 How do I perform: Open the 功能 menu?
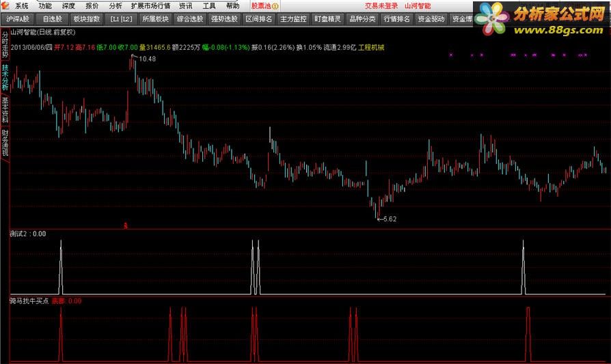pos(45,6)
